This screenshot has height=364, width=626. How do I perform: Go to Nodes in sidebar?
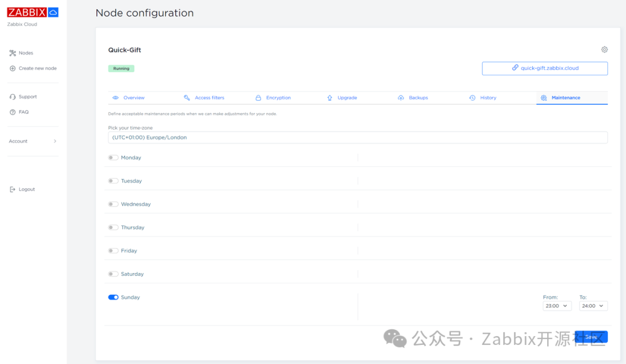pyautogui.click(x=26, y=53)
